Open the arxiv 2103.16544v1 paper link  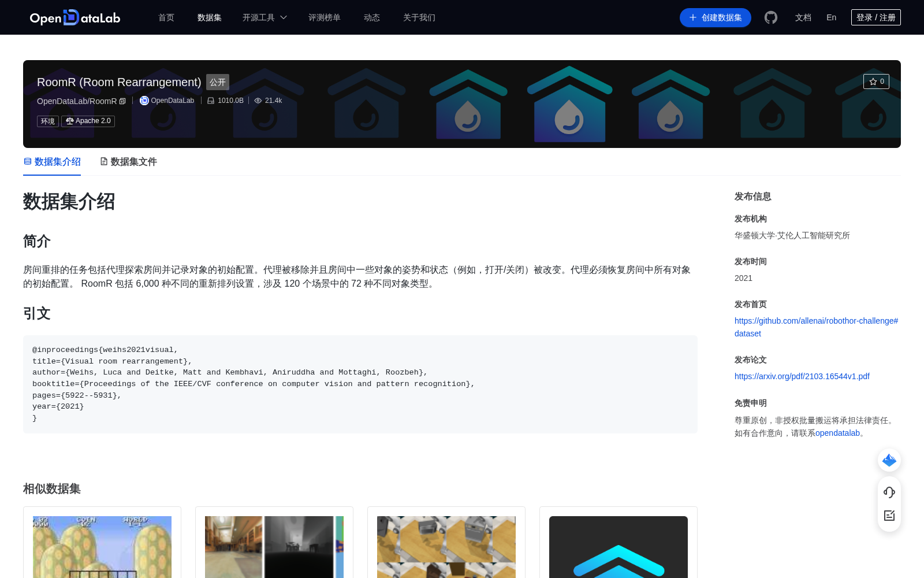tap(802, 376)
